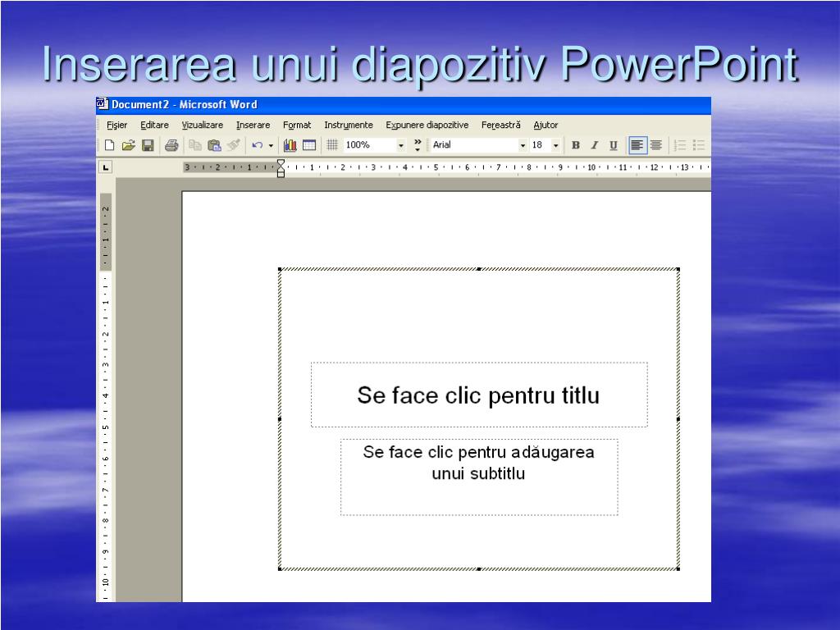
Task: Open the Instrumente menu
Action: (x=348, y=125)
